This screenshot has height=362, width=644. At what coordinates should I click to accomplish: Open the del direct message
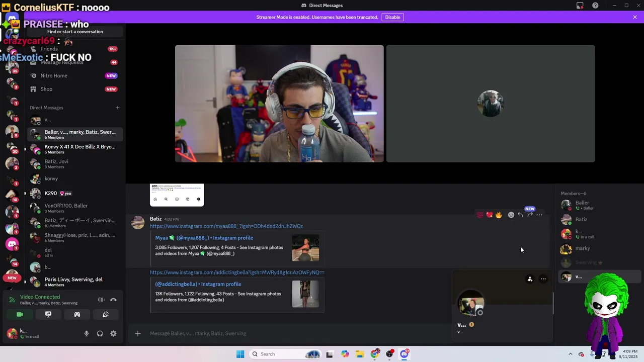(x=74, y=252)
